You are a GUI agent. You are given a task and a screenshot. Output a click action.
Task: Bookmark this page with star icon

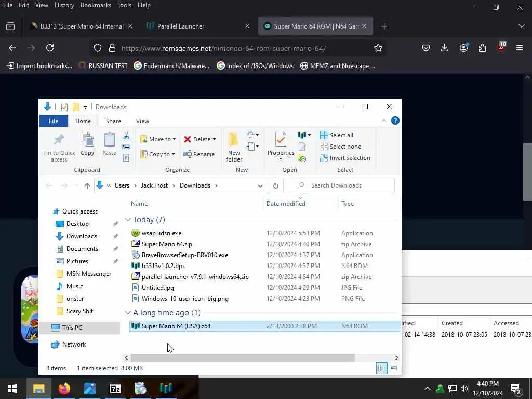pos(378,48)
